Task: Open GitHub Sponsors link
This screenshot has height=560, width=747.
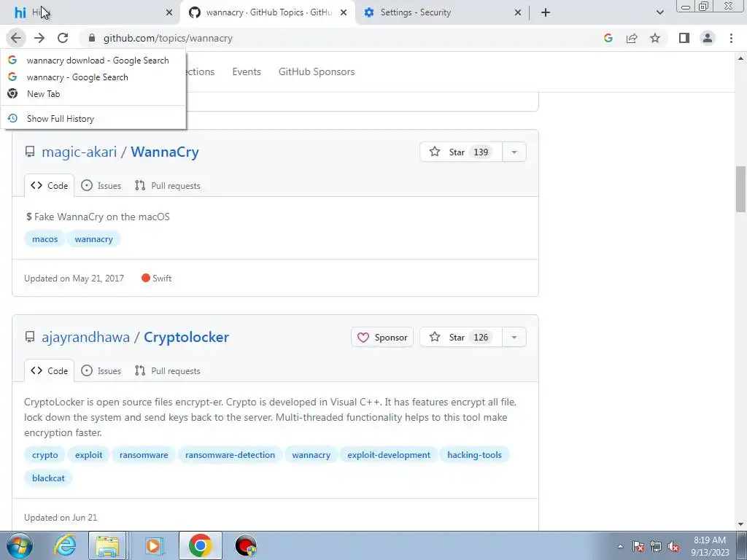Action: tap(317, 72)
